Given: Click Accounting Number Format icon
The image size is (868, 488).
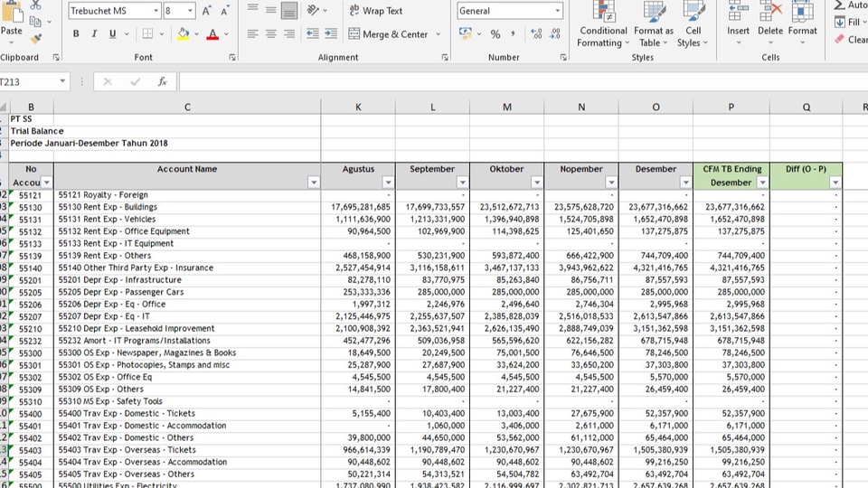Looking at the screenshot, I should (x=466, y=33).
